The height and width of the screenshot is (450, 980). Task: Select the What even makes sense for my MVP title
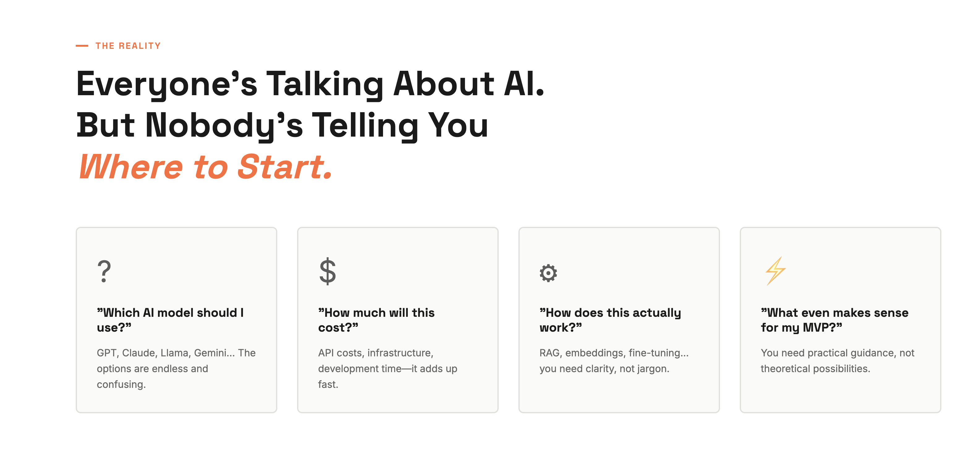834,320
